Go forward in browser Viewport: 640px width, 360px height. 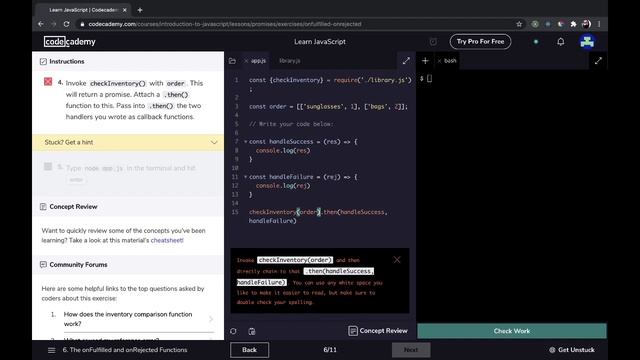53,24
